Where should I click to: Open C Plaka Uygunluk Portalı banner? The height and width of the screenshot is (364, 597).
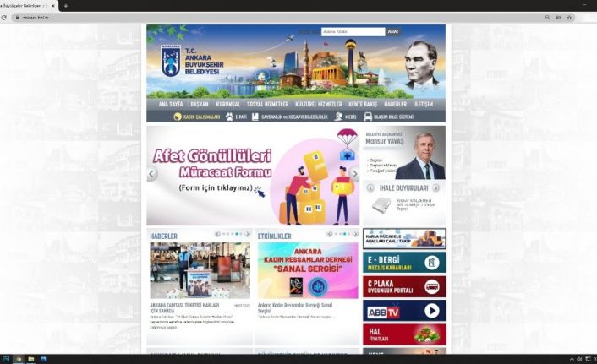[404, 286]
